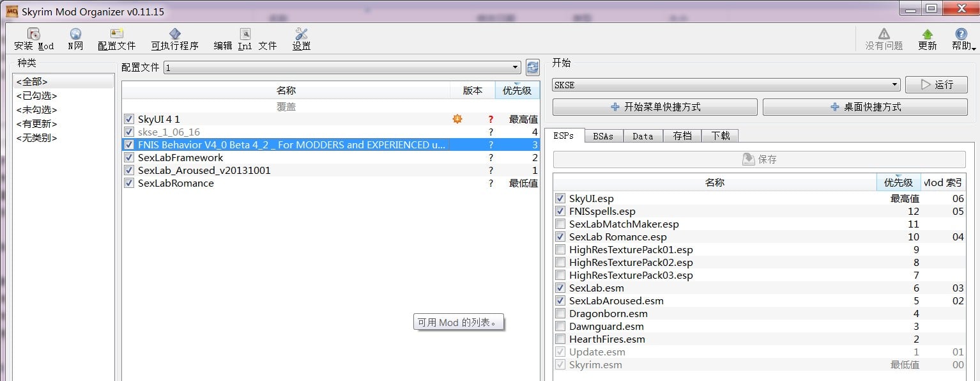Screen dimensions: 980x381
Task: Sort plugins by the priority (优先级) column header
Action: coord(898,182)
